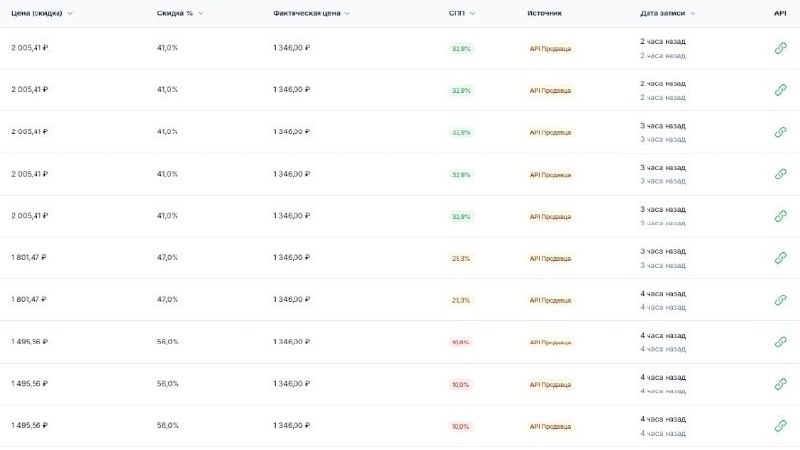Viewport: 800px width, 450px height.
Task: Select 1 346,00 ₽ actual price in the topmost row
Action: pyautogui.click(x=291, y=47)
